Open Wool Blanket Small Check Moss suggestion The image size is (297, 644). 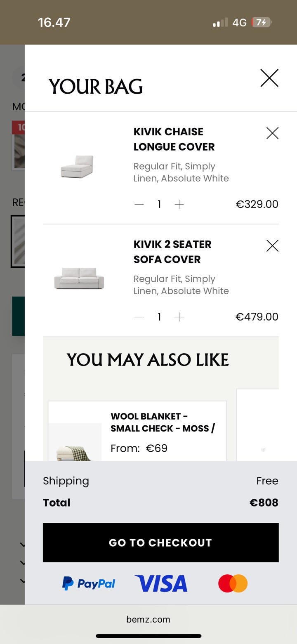pos(163,422)
